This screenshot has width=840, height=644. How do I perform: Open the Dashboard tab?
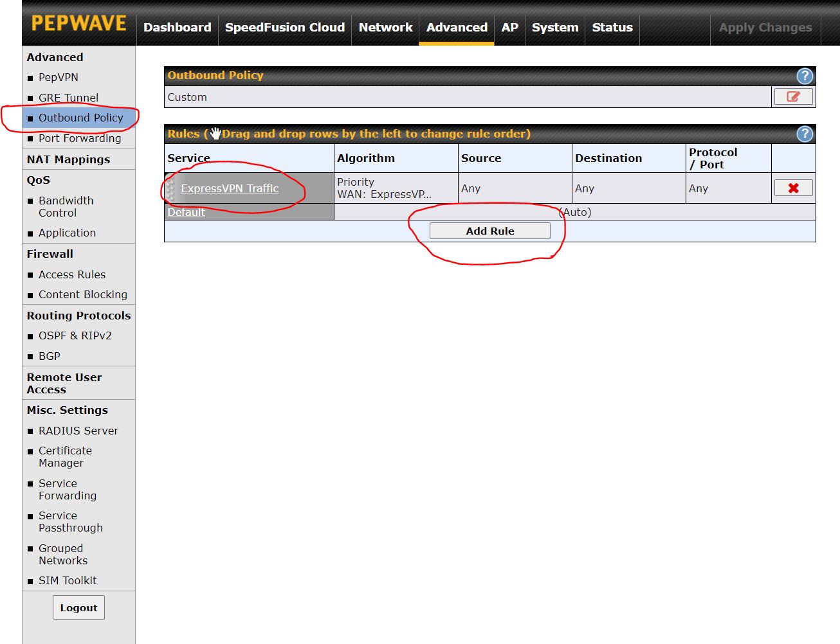(x=177, y=28)
